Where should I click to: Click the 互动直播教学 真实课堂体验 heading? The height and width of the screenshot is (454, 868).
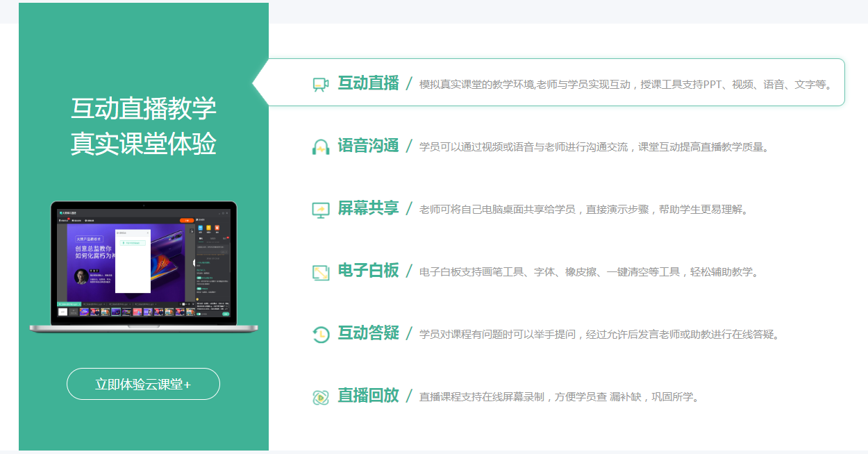[144, 126]
